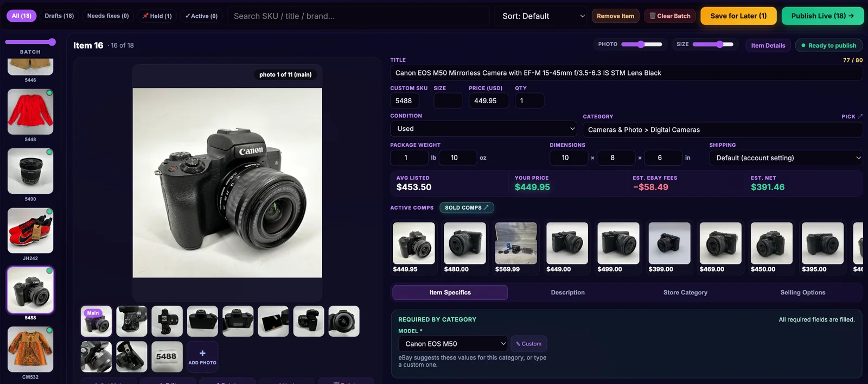This screenshot has height=384, width=868.
Task: Switch to the Description tab
Action: point(568,292)
